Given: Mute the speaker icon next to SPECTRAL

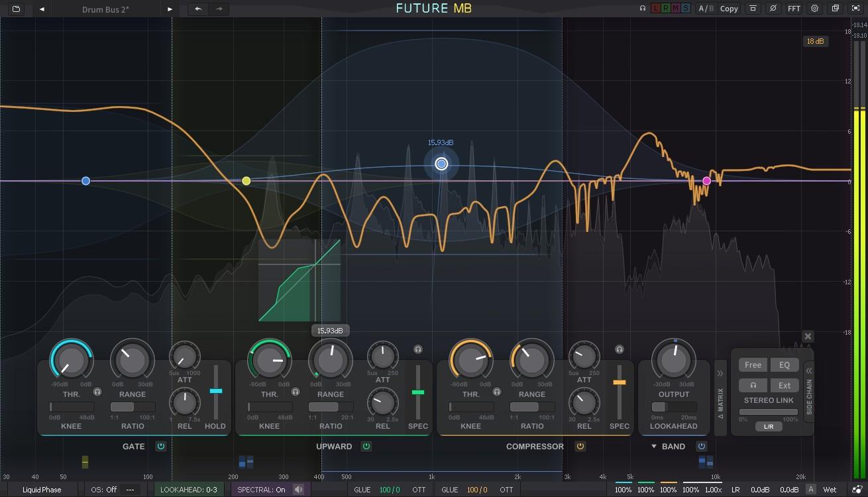Looking at the screenshot, I should (x=298, y=489).
